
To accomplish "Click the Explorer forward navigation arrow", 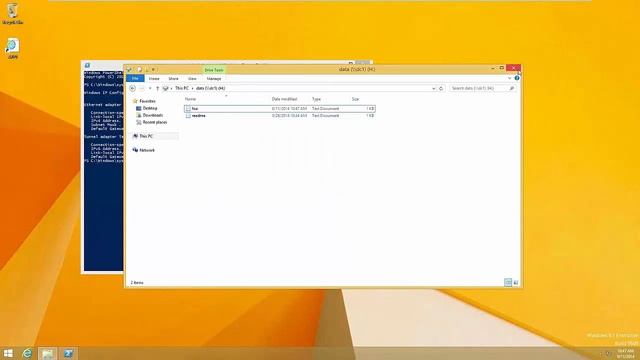I will click(142, 88).
